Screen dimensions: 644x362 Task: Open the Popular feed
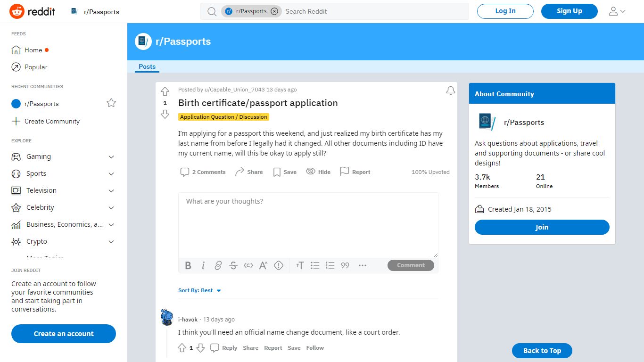tap(29, 67)
